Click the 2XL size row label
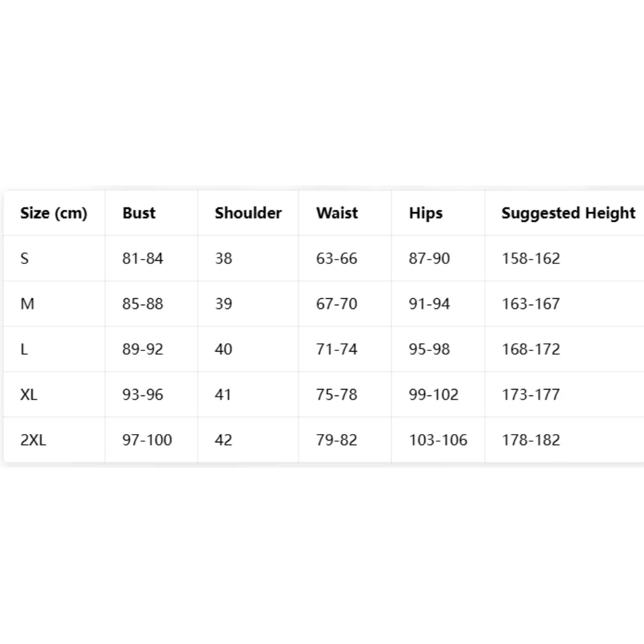The image size is (644, 644). (33, 440)
